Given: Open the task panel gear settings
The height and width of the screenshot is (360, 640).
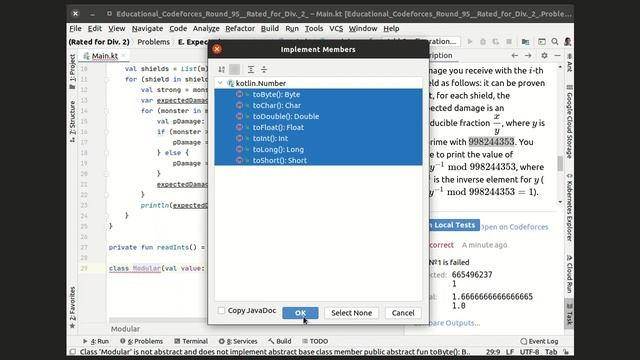Looking at the screenshot, I should tap(544, 56).
